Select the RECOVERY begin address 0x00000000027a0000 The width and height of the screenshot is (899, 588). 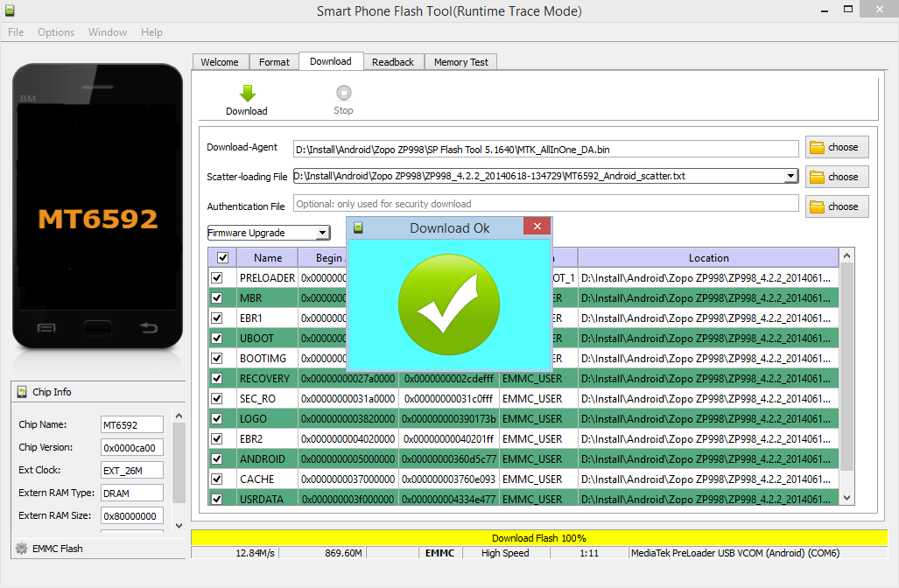[x=348, y=379]
